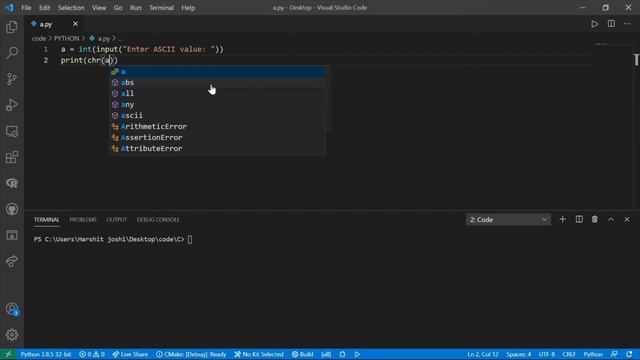
Task: Open the Search view in activity bar
Action: pos(12,53)
